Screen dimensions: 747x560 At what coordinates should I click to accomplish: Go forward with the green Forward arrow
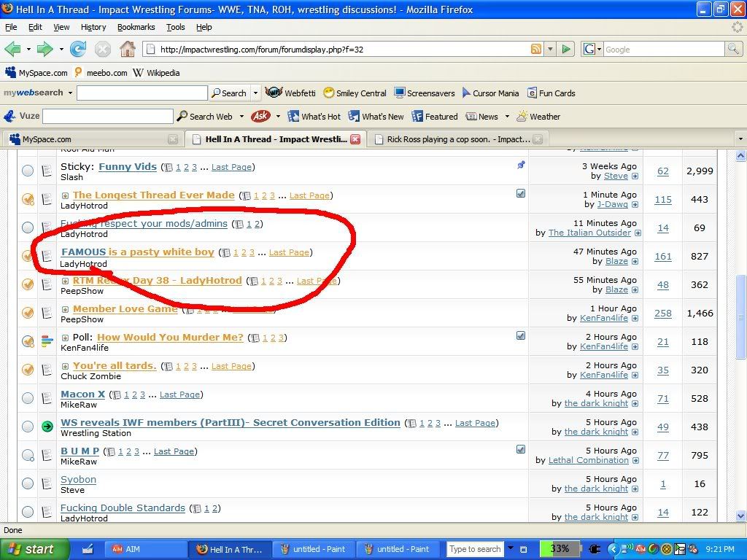coord(45,49)
